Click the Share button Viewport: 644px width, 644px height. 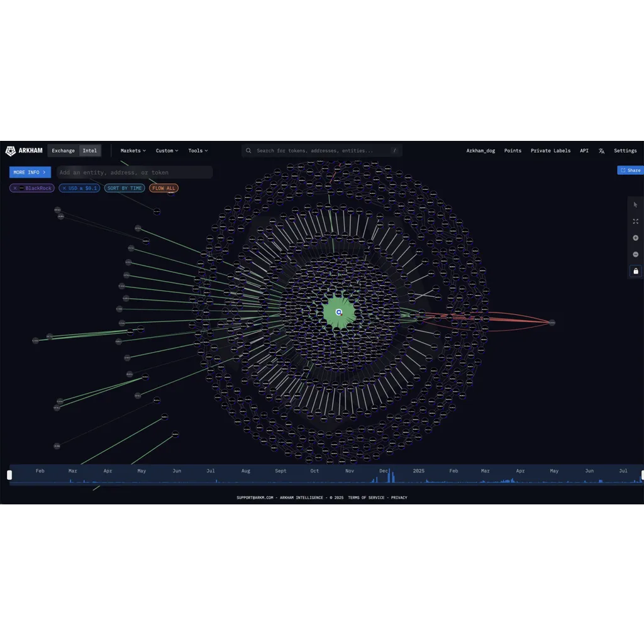[630, 170]
